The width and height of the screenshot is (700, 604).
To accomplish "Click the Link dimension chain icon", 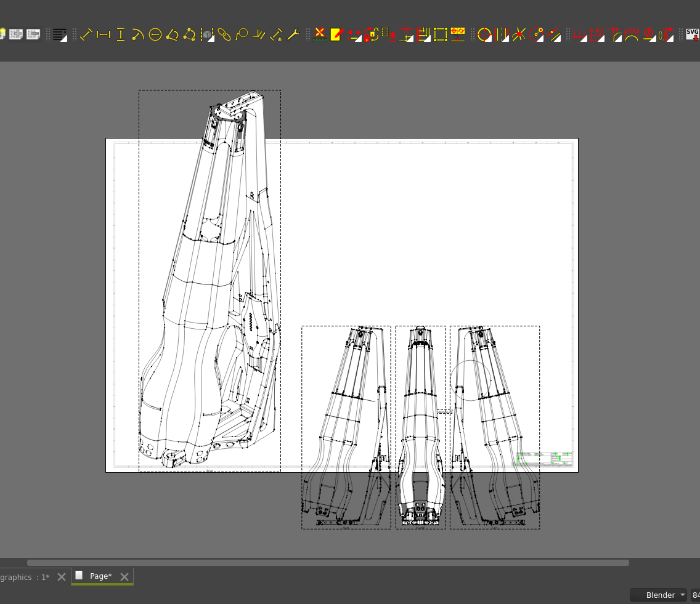I will pos(224,34).
